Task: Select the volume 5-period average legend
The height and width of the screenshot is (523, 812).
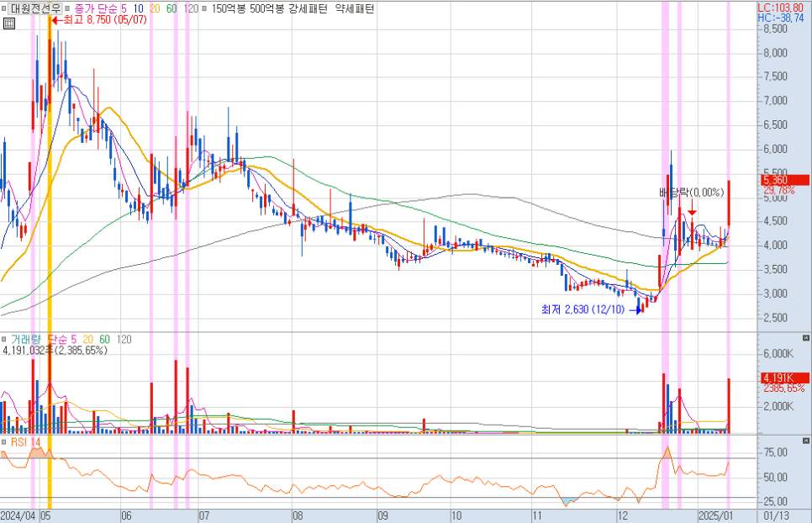Action: coord(74,340)
